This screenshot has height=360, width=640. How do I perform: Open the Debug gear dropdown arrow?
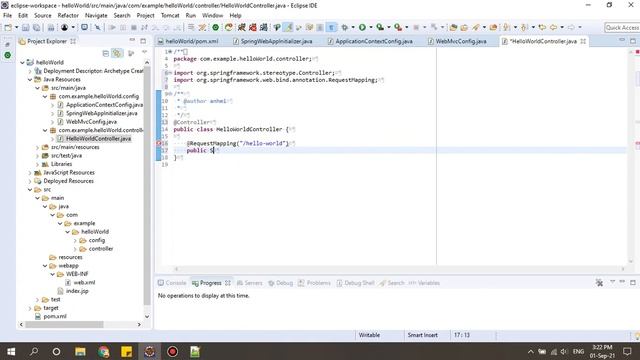pyautogui.click(x=353, y=27)
